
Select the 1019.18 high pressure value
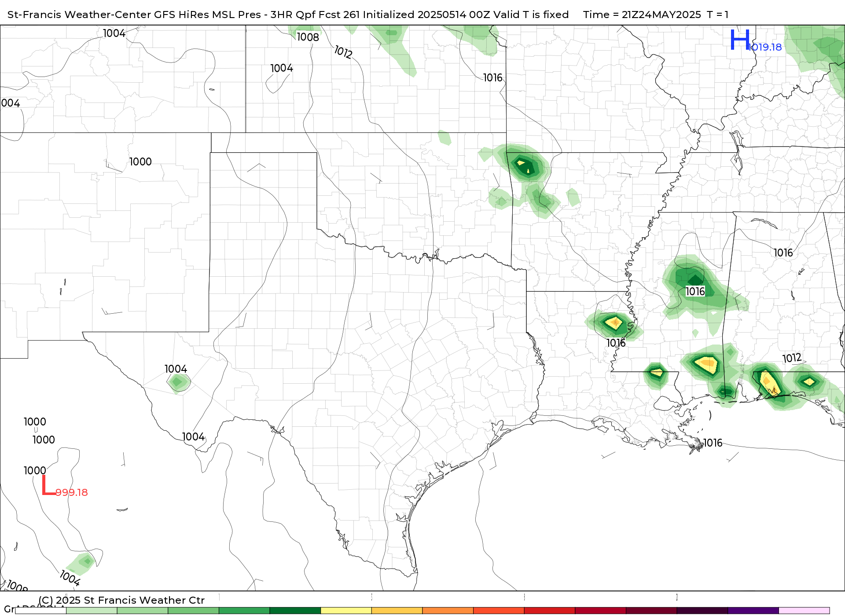(x=765, y=47)
